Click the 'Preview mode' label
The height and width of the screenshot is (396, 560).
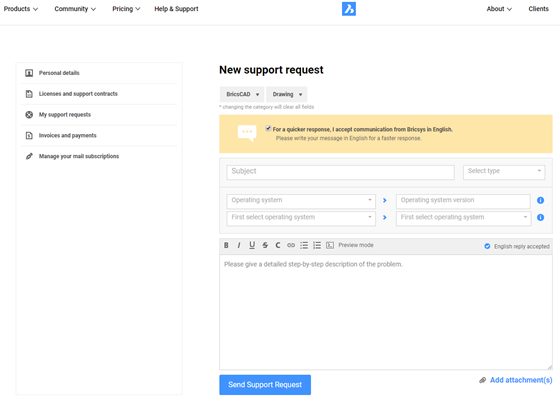[x=356, y=245]
